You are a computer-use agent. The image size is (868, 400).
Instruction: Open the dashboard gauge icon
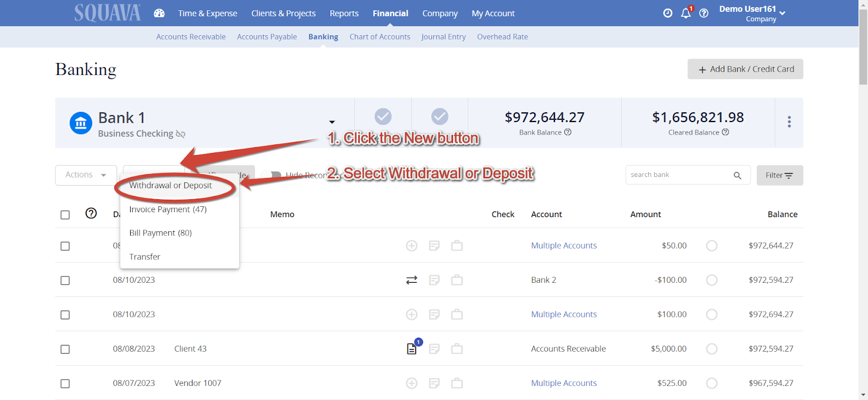[x=159, y=13]
